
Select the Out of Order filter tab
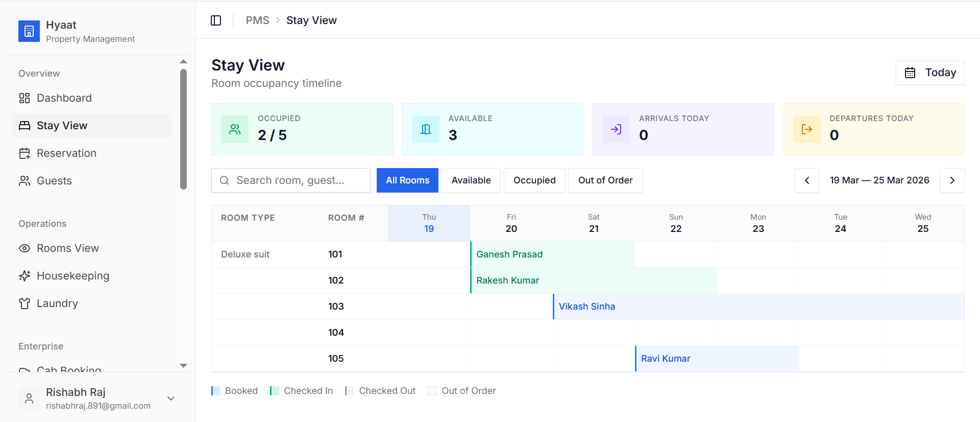tap(605, 180)
